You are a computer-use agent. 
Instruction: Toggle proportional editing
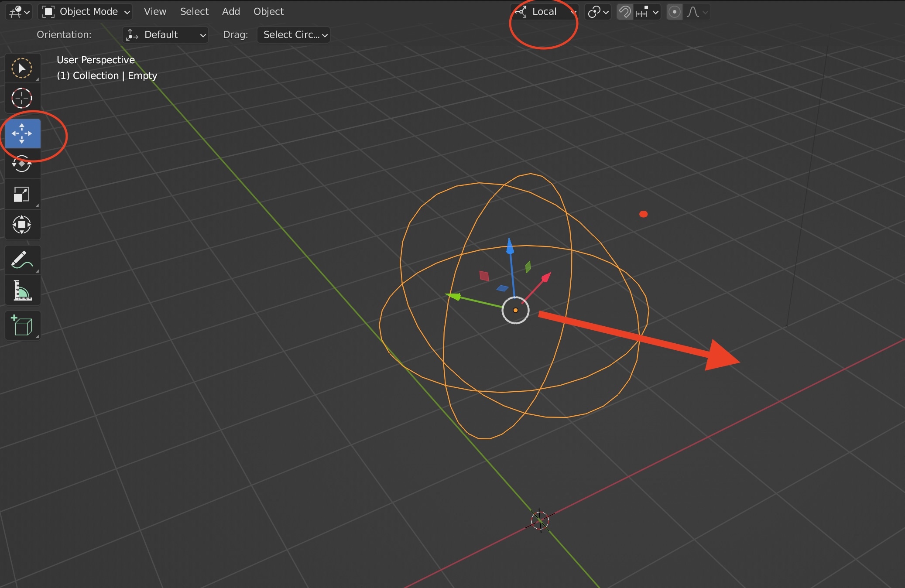coord(675,12)
